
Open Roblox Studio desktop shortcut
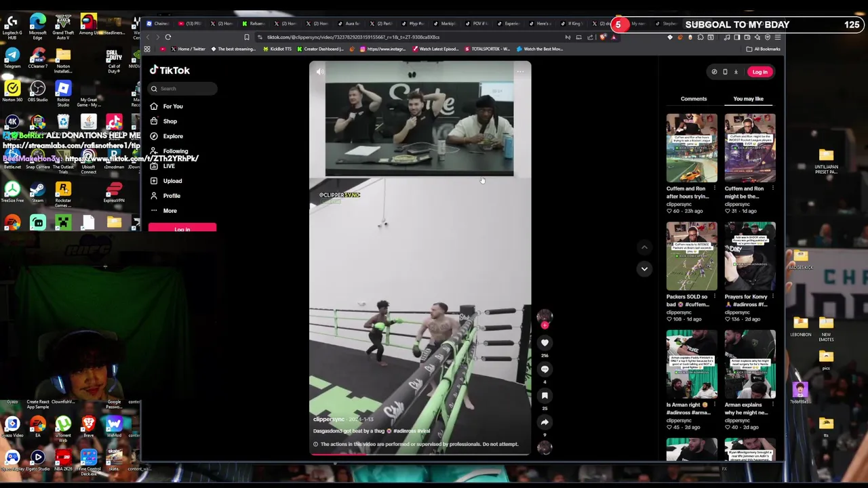[x=63, y=94]
